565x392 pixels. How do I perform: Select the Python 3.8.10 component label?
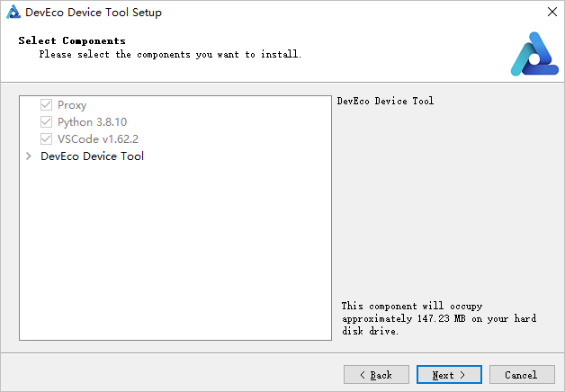[x=86, y=122]
